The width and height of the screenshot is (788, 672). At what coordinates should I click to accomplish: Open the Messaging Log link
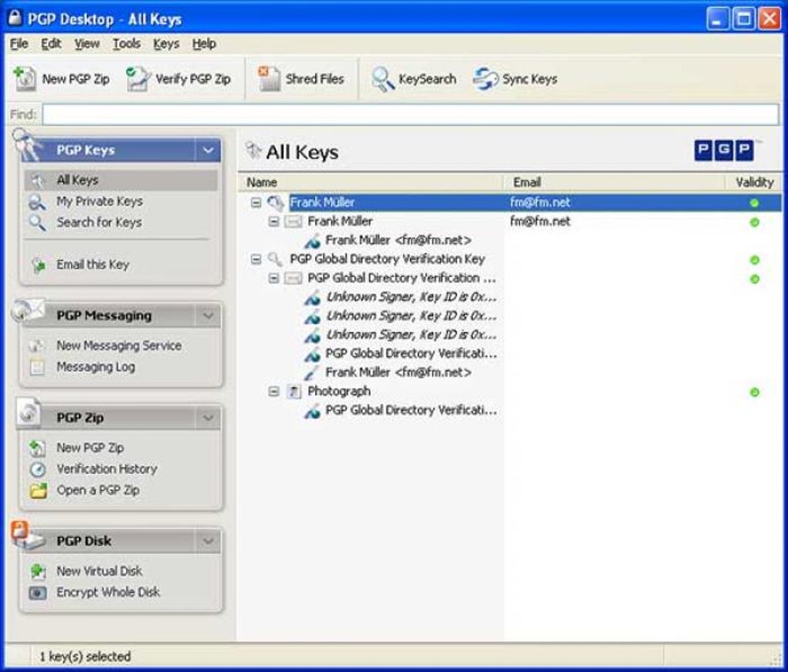[x=96, y=367]
